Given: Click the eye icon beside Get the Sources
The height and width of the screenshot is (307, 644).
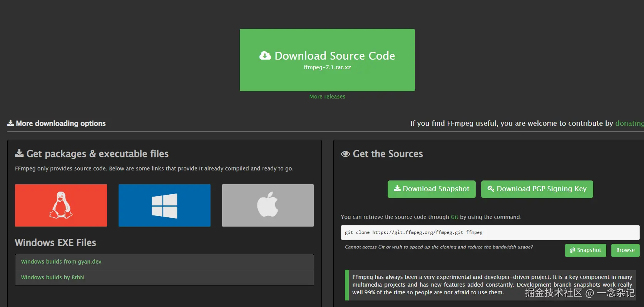Looking at the screenshot, I should (345, 154).
